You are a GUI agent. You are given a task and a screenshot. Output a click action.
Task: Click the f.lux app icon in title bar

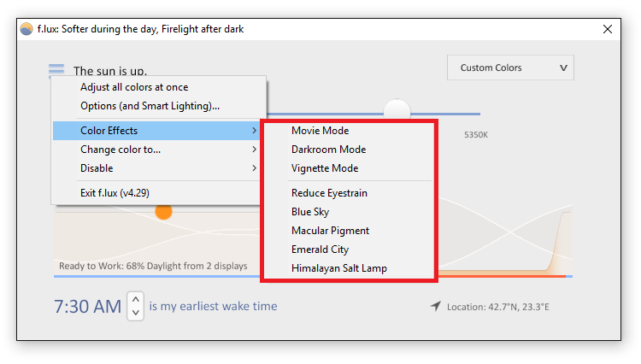click(x=26, y=29)
